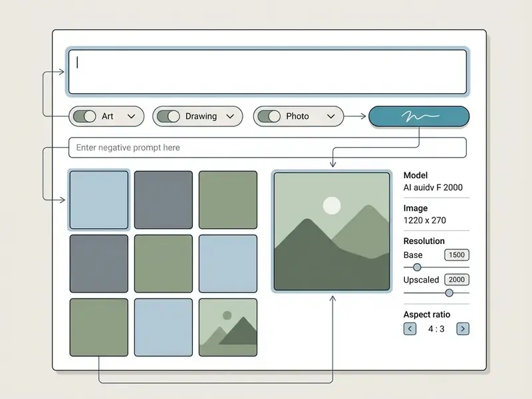The height and width of the screenshot is (399, 532).
Task: Click the image size text '1220 x 270'
Action: pos(425,220)
